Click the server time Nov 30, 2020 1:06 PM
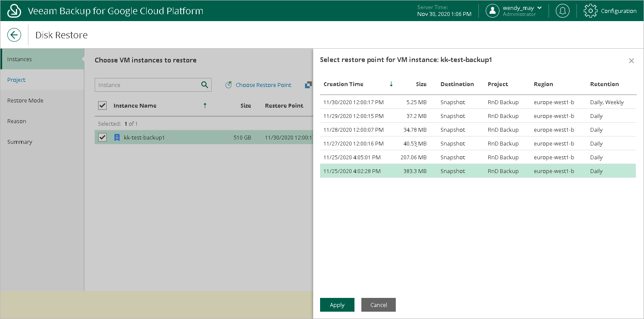644x319 pixels. click(444, 14)
